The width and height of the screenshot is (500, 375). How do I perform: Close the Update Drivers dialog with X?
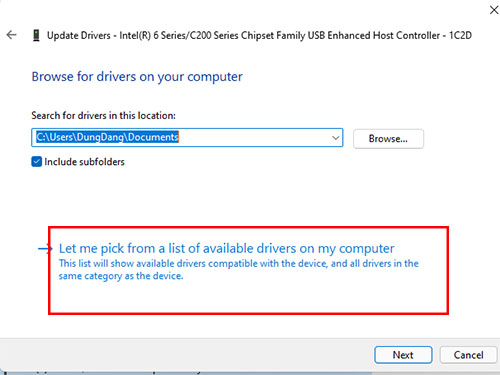[x=494, y=10]
